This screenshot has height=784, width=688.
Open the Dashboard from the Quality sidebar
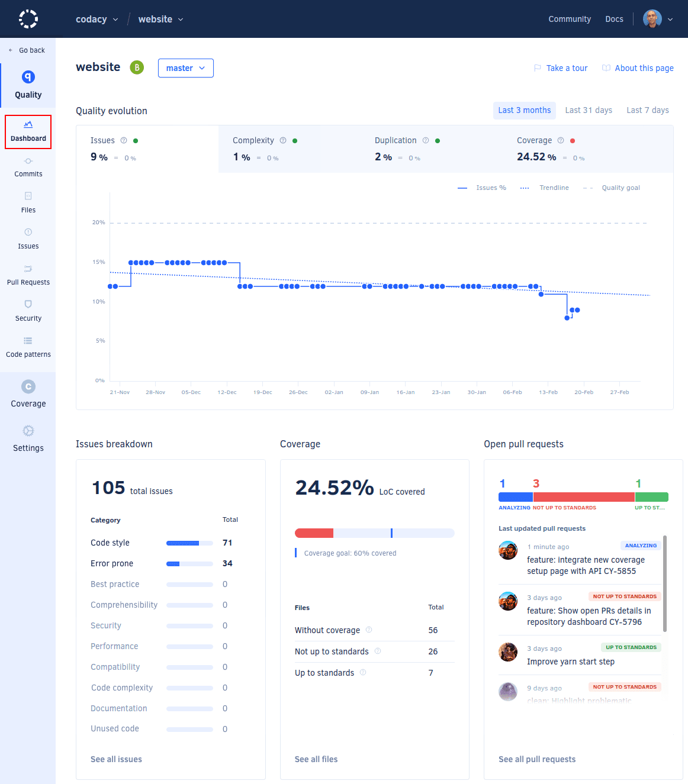pos(28,131)
